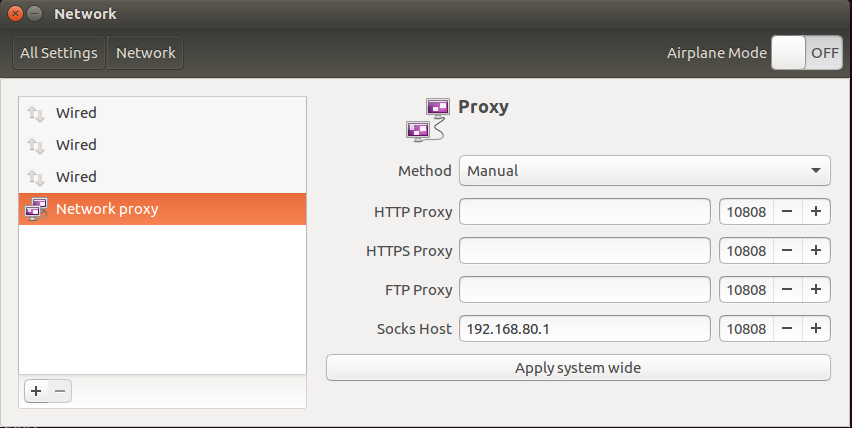Go back to All Settings

point(59,53)
